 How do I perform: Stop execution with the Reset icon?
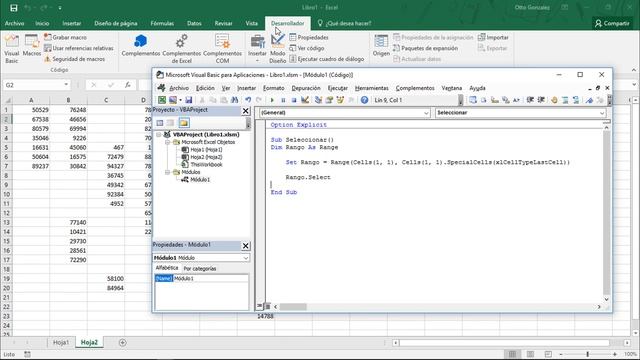293,100
